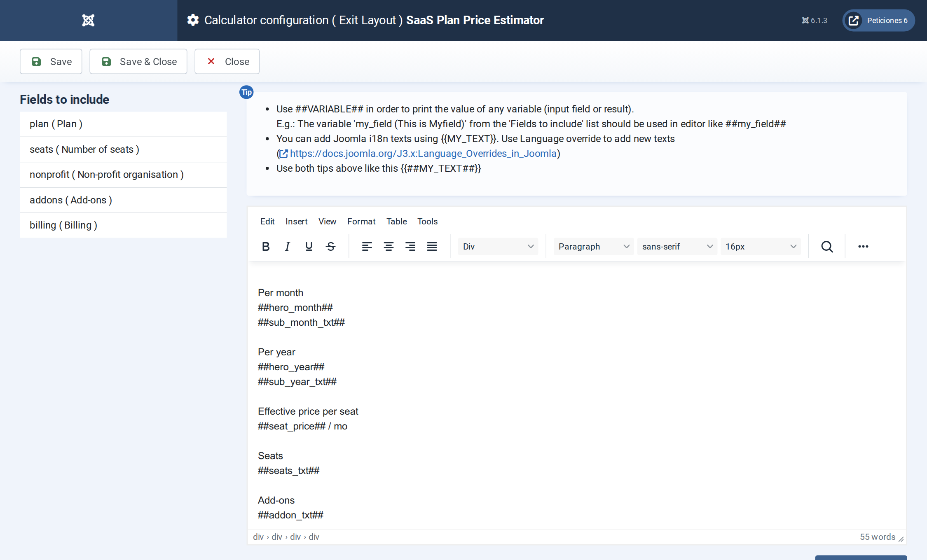Open the Format menu
Viewport: 927px width, 560px height.
(x=361, y=222)
